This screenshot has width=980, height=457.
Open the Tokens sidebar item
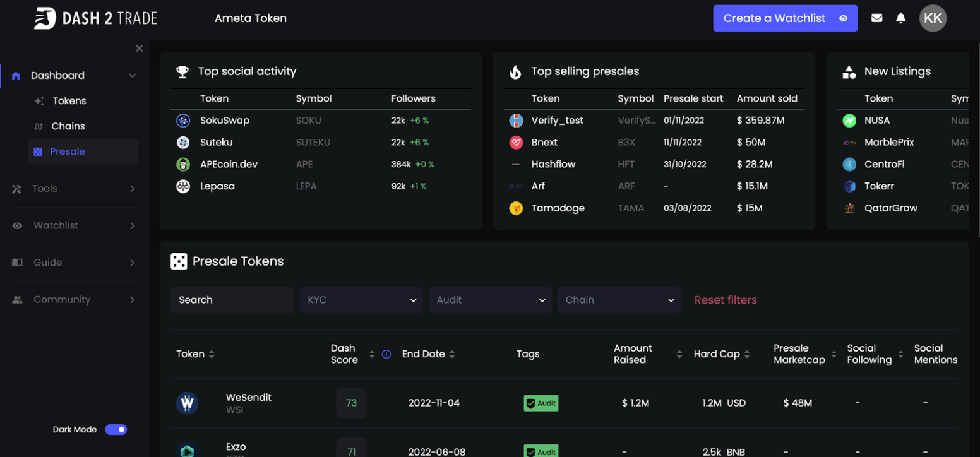click(x=69, y=101)
